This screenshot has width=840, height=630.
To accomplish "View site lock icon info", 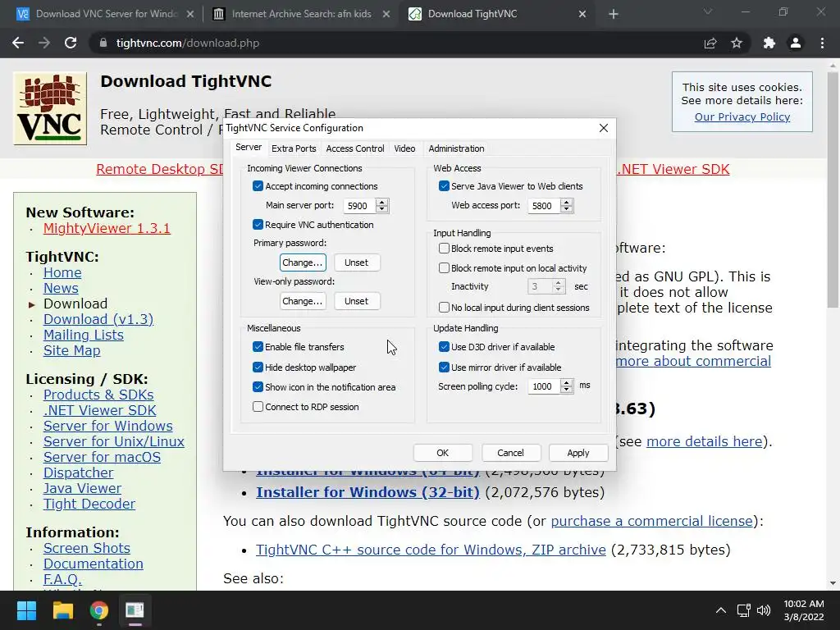I will [103, 43].
